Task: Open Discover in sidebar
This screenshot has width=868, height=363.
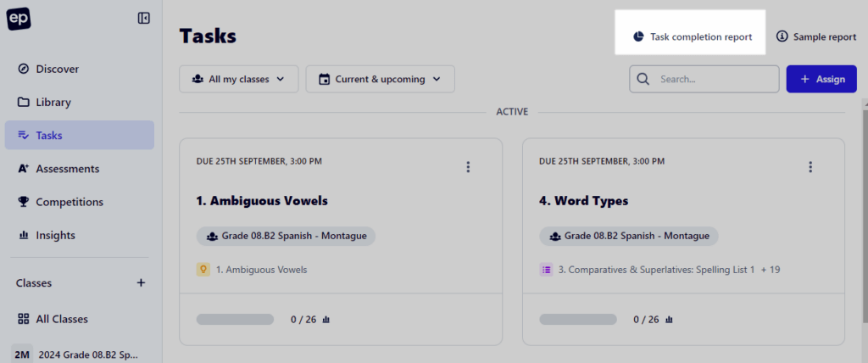Action: coord(79,70)
